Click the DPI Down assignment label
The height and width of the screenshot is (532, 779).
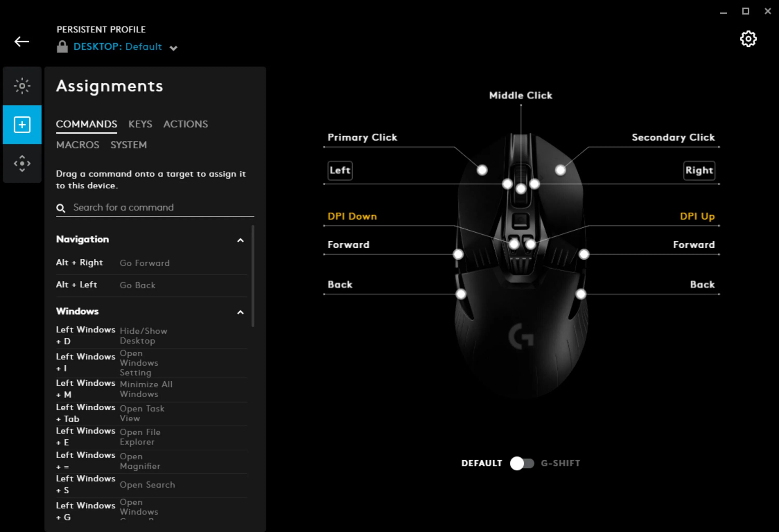tap(352, 216)
